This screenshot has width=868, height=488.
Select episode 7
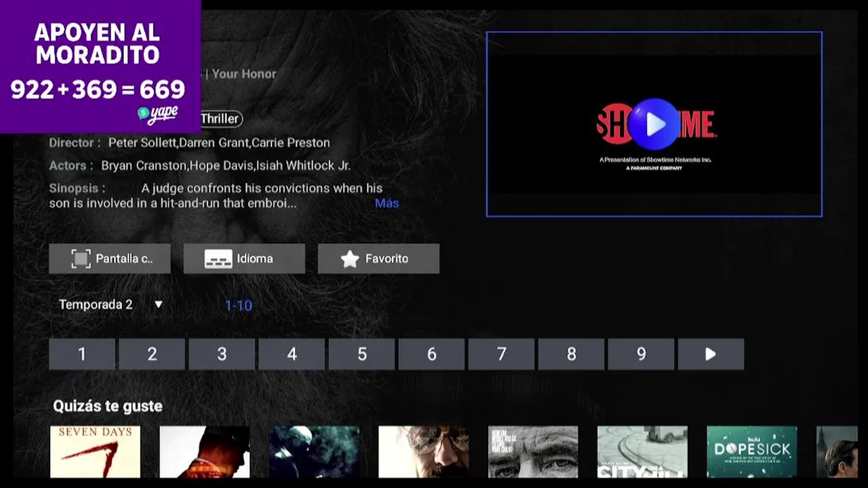pos(501,354)
